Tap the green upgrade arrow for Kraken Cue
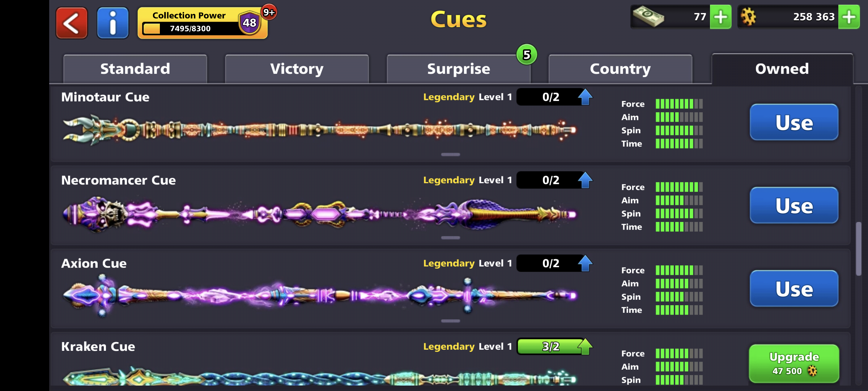This screenshot has height=391, width=868. tap(585, 346)
